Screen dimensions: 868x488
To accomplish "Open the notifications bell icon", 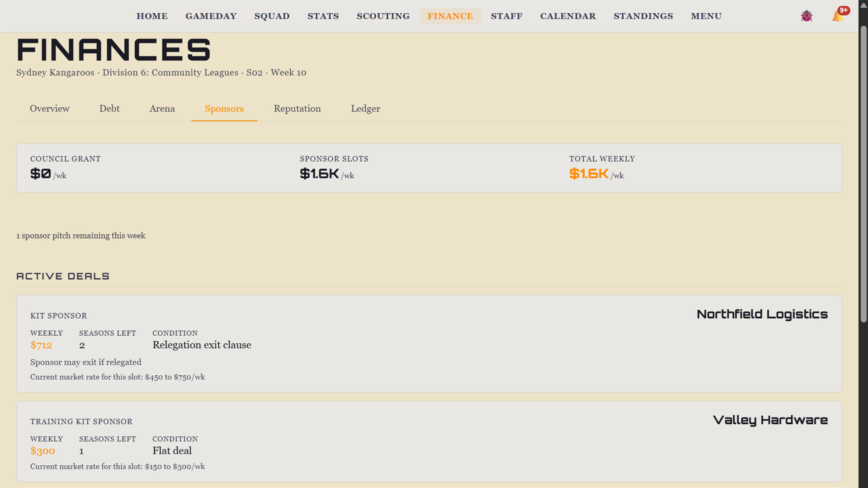I will 838,16.
